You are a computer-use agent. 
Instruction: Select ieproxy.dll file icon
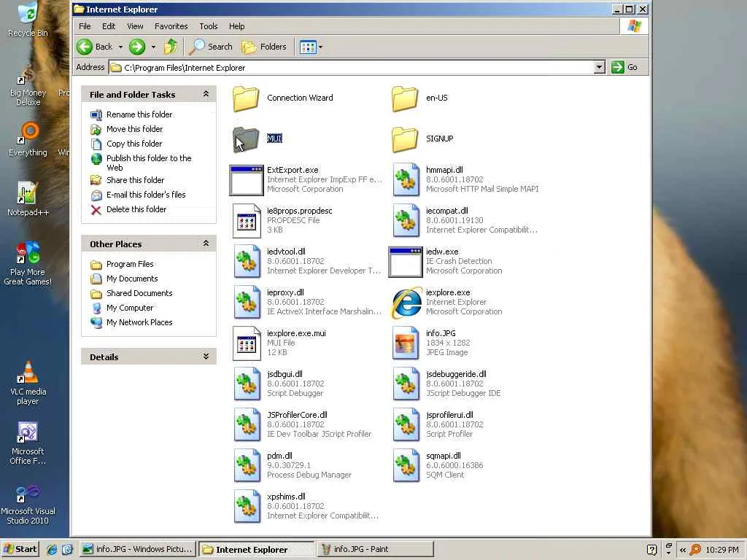coord(247,303)
